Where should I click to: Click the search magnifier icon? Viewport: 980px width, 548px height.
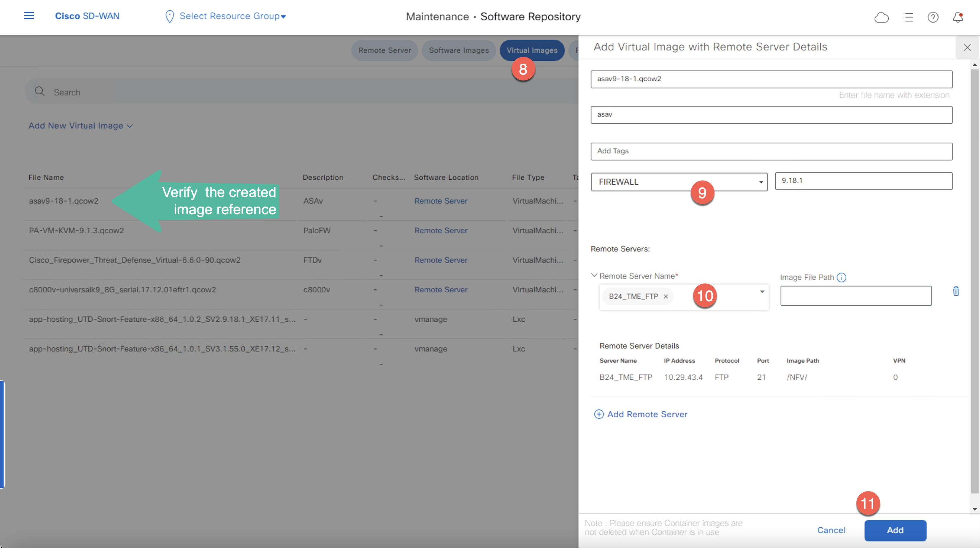[x=40, y=92]
